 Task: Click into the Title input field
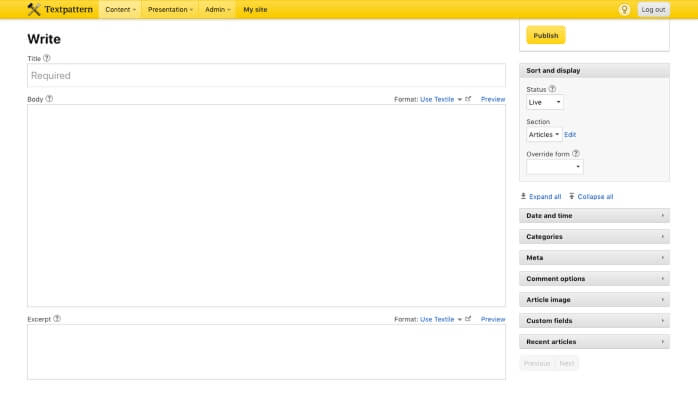point(266,75)
